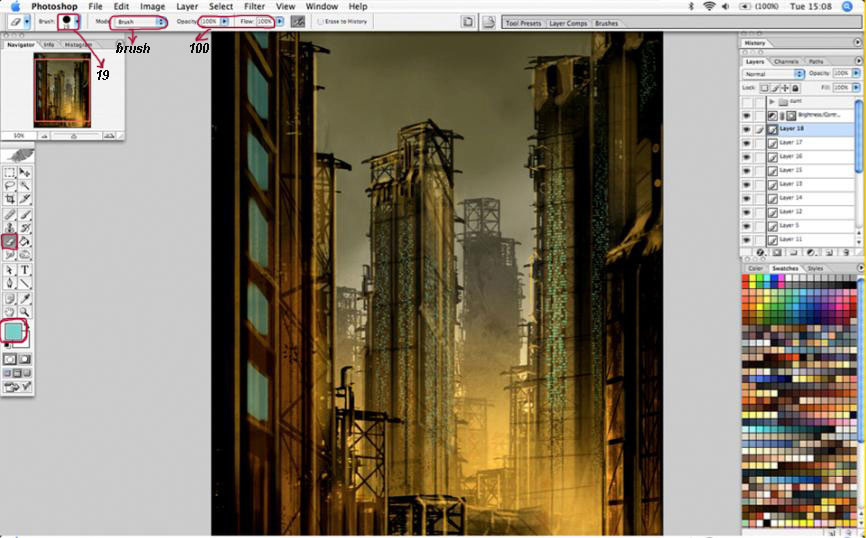Select the Notes tool
This screenshot has width=866, height=538.
pos(10,298)
